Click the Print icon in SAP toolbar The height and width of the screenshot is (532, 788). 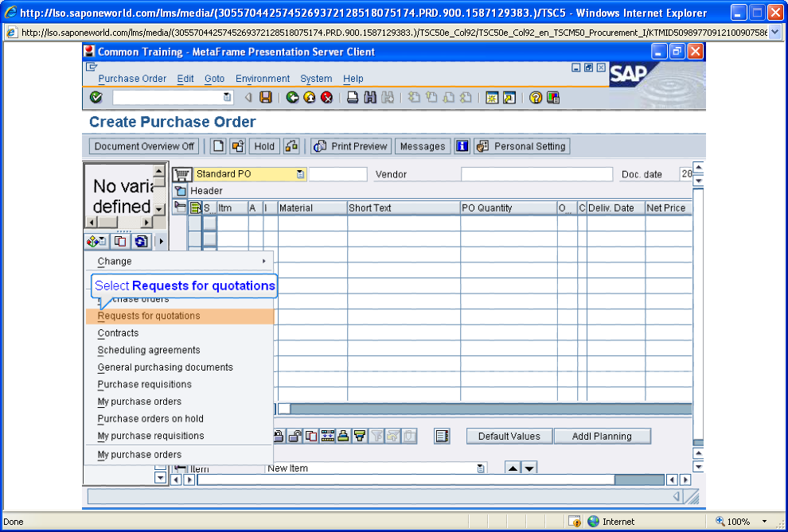tap(353, 97)
